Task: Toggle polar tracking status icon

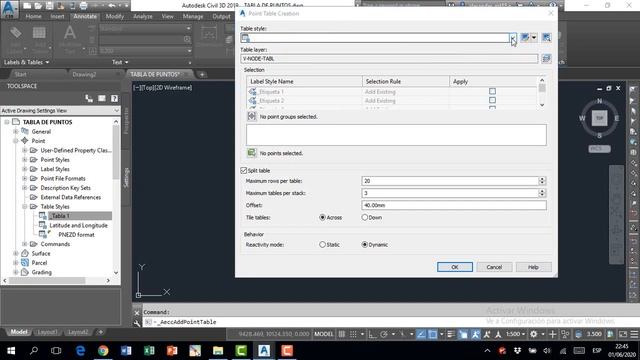Action: coord(384,334)
